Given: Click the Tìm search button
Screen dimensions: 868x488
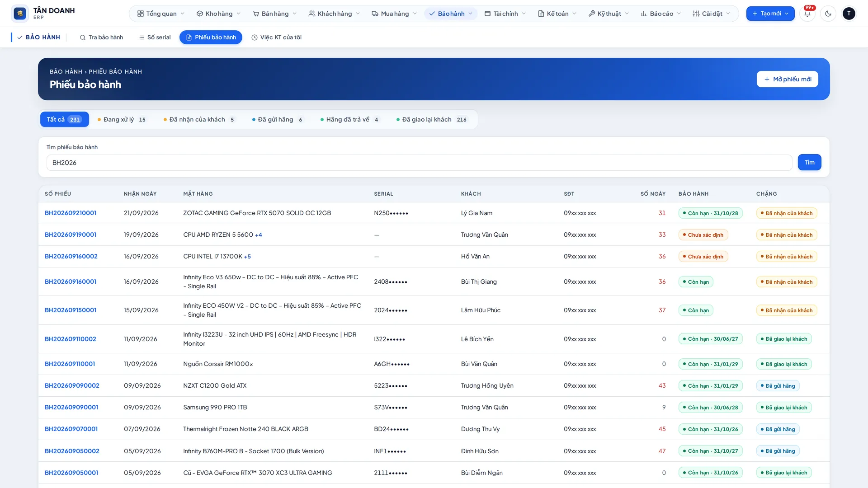Looking at the screenshot, I should [x=809, y=162].
